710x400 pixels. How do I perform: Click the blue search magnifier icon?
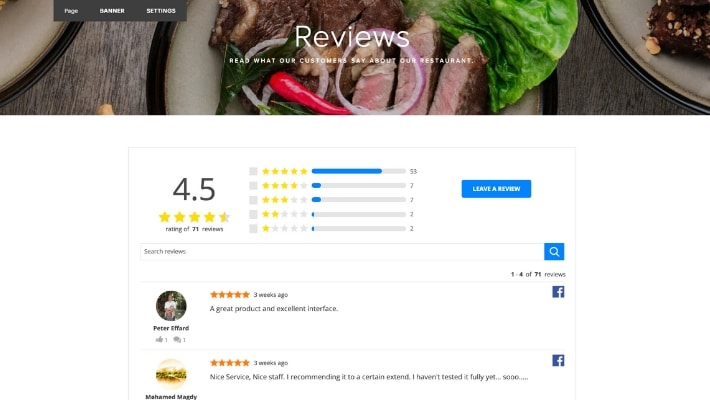554,251
